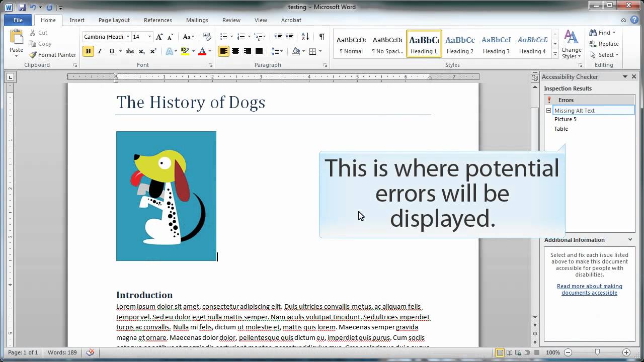Open the font size dropdown
Image resolution: width=644 pixels, height=362 pixels.
[x=149, y=37]
